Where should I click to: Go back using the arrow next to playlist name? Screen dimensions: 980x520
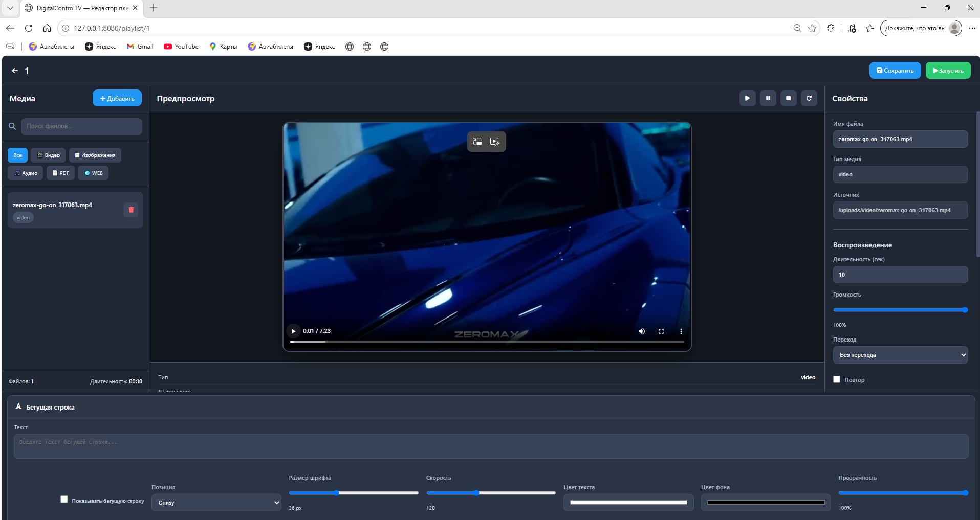point(15,71)
